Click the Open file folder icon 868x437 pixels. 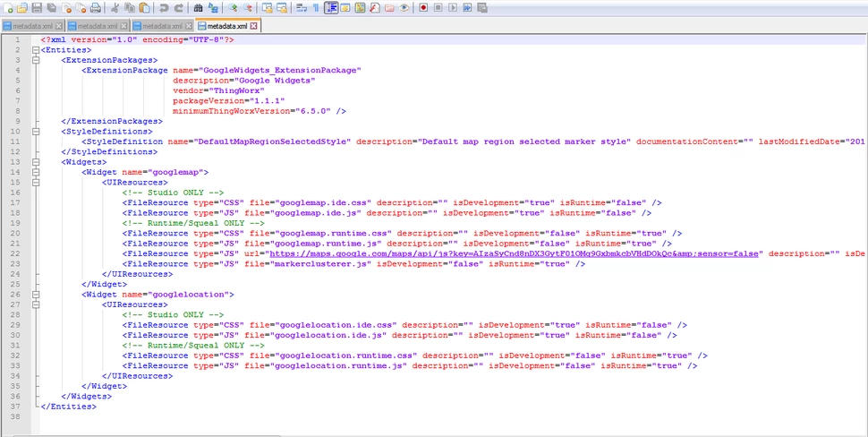pos(22,8)
